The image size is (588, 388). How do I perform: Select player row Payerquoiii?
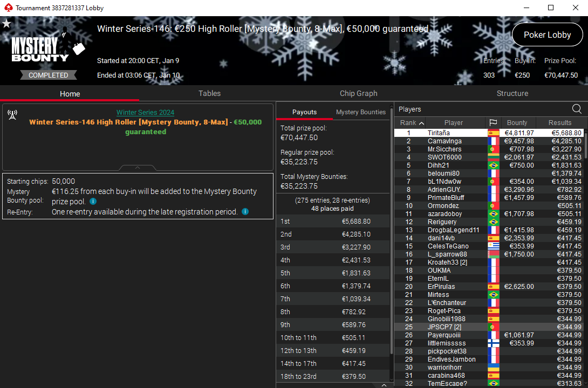pos(489,335)
